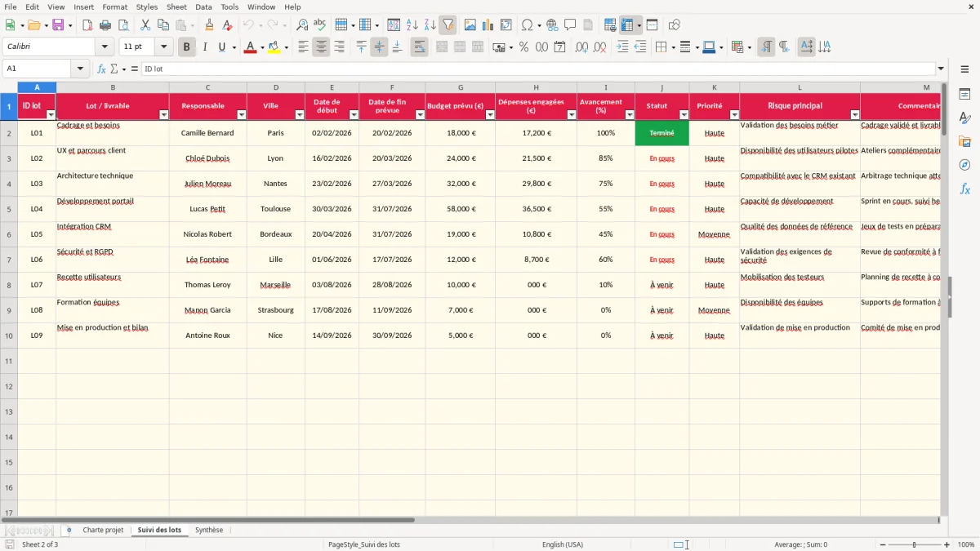This screenshot has height=551, width=980.
Task: Apply red font color
Action: point(250,47)
